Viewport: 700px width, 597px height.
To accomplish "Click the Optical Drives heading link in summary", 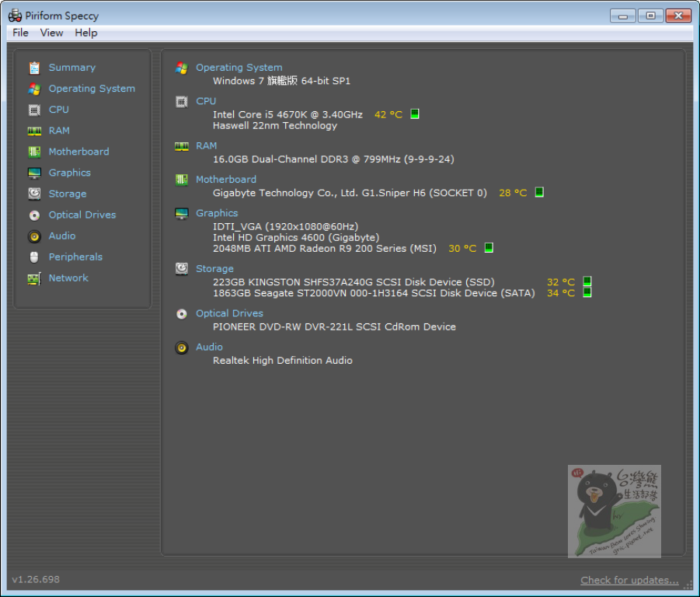I will [229, 313].
